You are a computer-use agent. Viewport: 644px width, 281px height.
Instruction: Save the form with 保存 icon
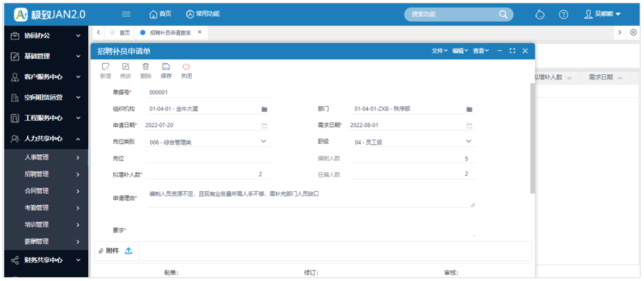[x=166, y=66]
